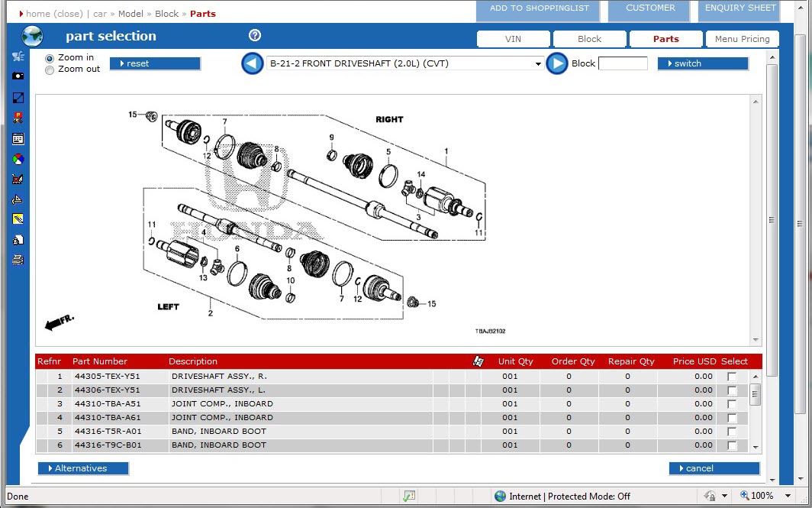Click the RGB color circle sidebar icon
Screen dimensions: 812x508
18,159
